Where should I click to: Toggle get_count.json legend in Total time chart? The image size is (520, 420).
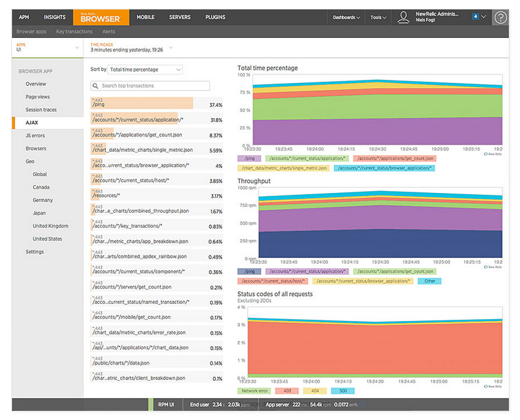(395, 159)
